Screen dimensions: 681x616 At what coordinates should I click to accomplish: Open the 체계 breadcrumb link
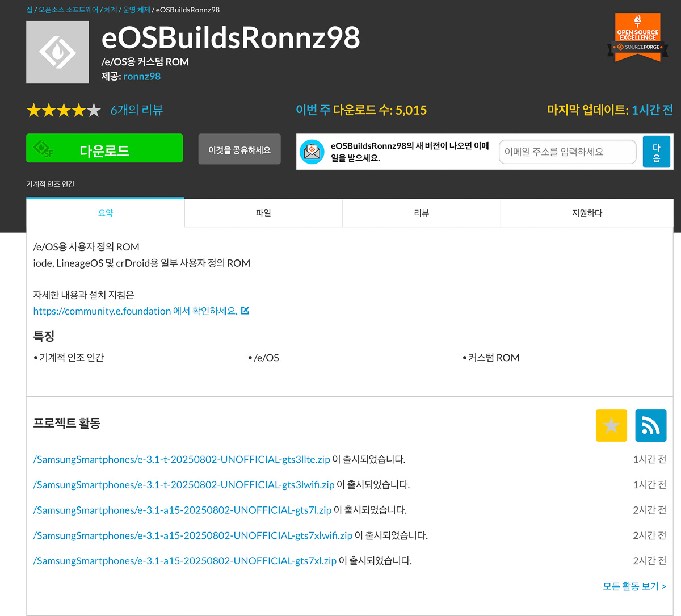111,10
